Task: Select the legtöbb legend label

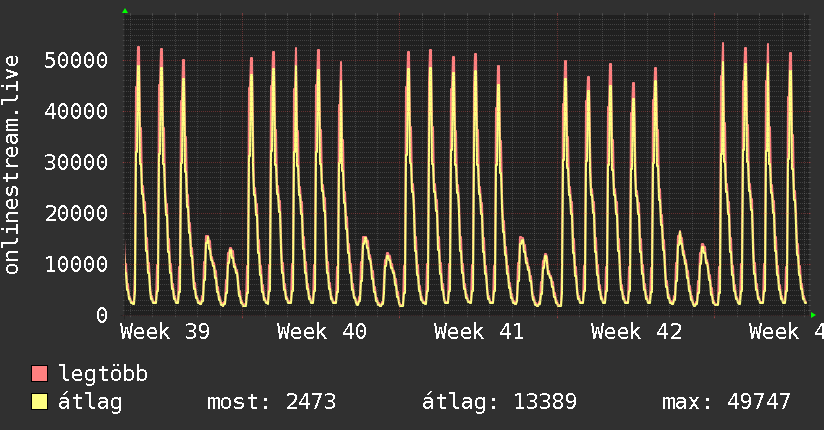Action: [103, 374]
